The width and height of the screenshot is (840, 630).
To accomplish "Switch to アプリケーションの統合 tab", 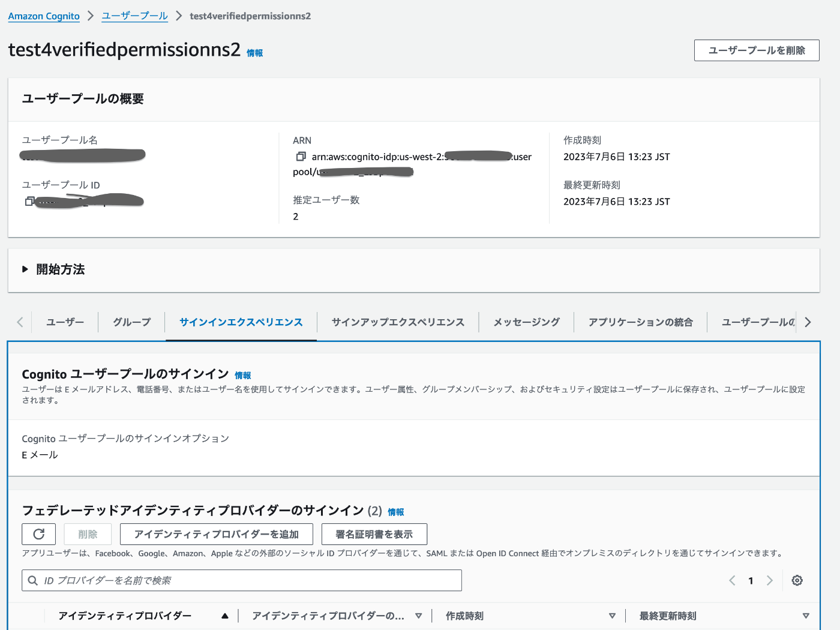I will tap(641, 322).
